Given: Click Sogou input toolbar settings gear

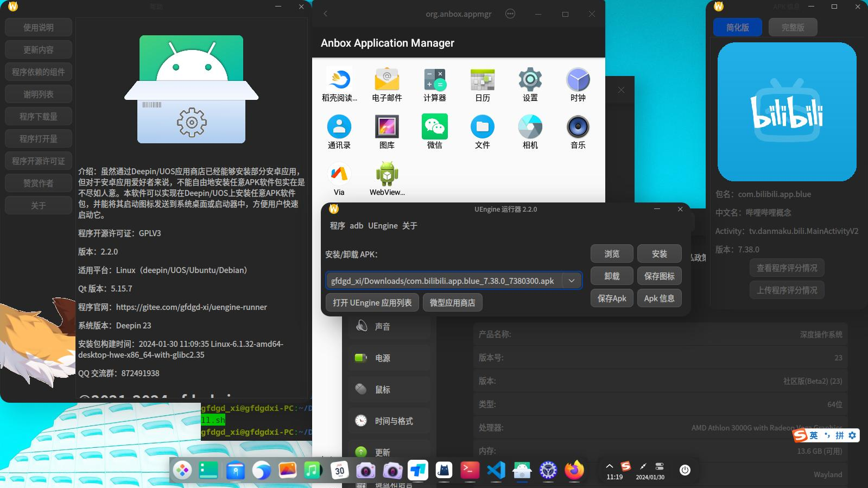Looking at the screenshot, I should (852, 435).
